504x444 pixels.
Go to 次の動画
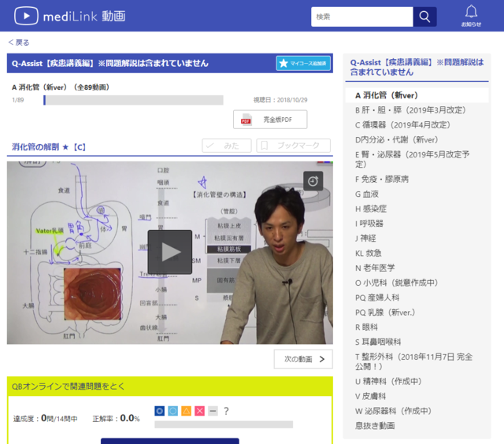303,359
